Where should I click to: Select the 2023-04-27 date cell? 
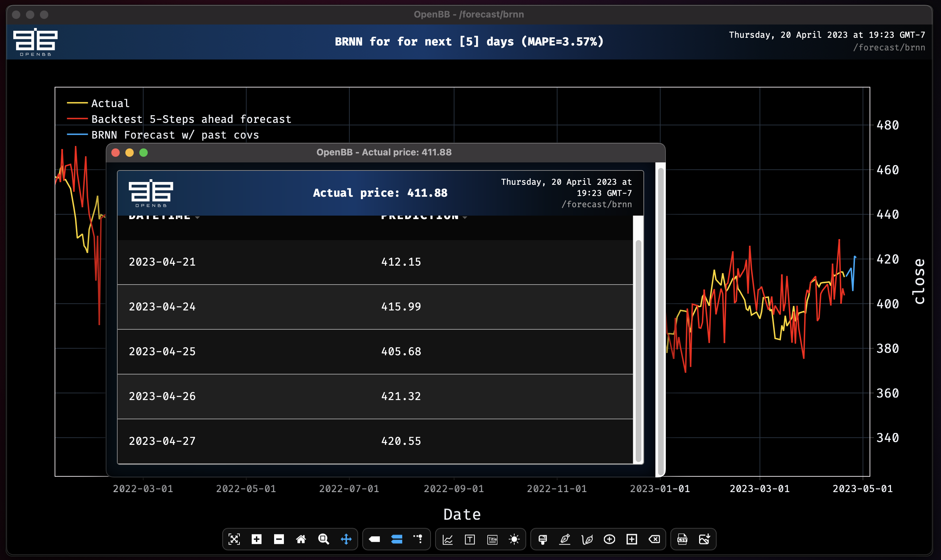pos(162,441)
